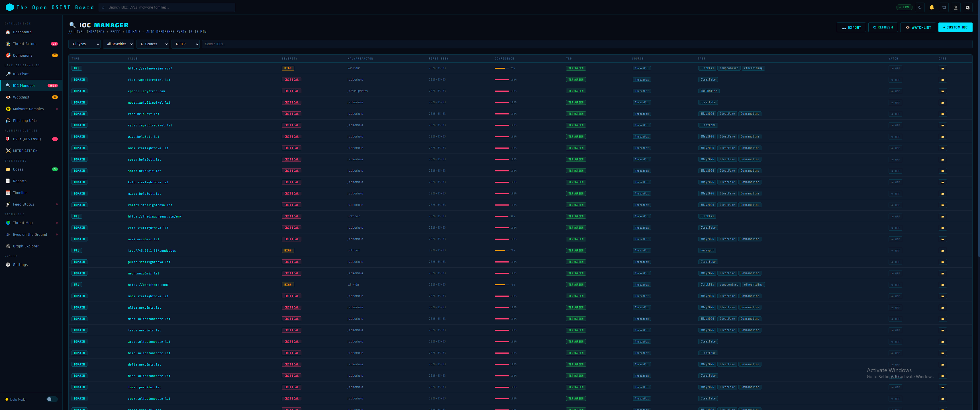Viewport: 980px width, 410px height.
Task: Click case folder icon for ushiftpro.com row
Action: tap(942, 285)
